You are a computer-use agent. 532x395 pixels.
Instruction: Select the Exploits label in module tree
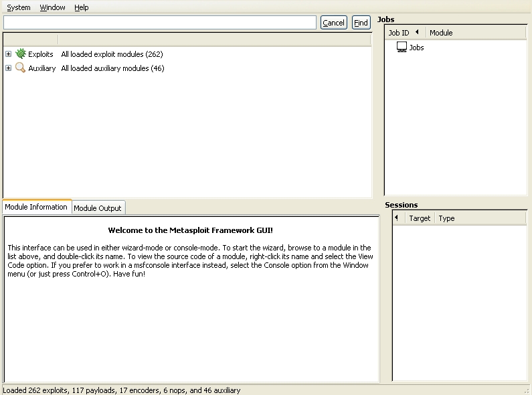(41, 54)
